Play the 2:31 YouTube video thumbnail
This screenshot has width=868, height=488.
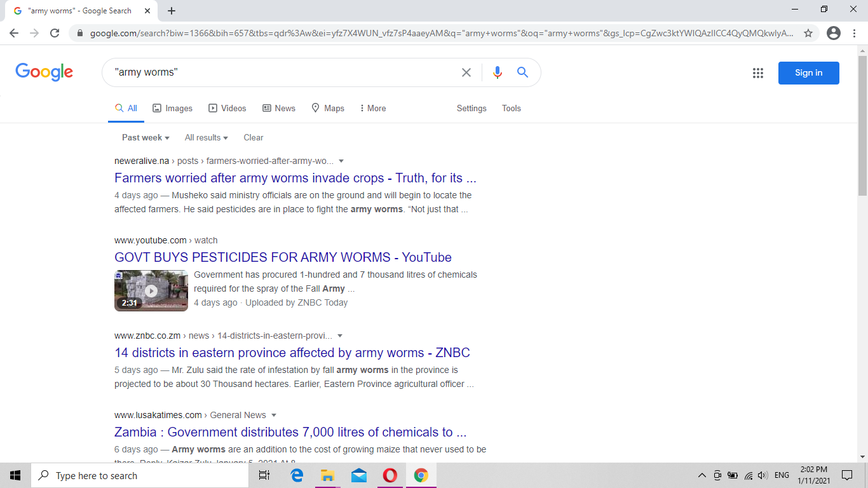point(151,291)
